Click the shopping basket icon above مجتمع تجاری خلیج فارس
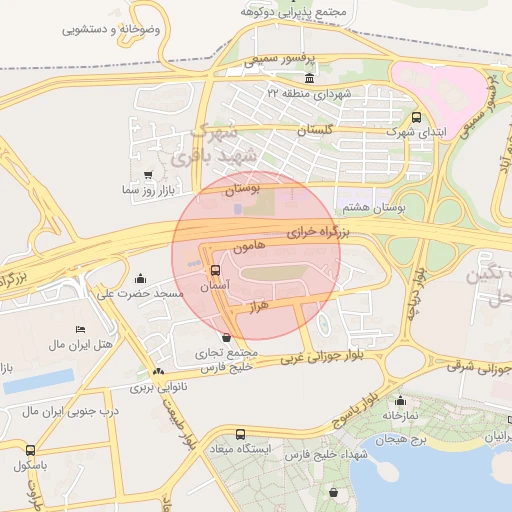Viewport: 512px width, 512px height. 226,338
